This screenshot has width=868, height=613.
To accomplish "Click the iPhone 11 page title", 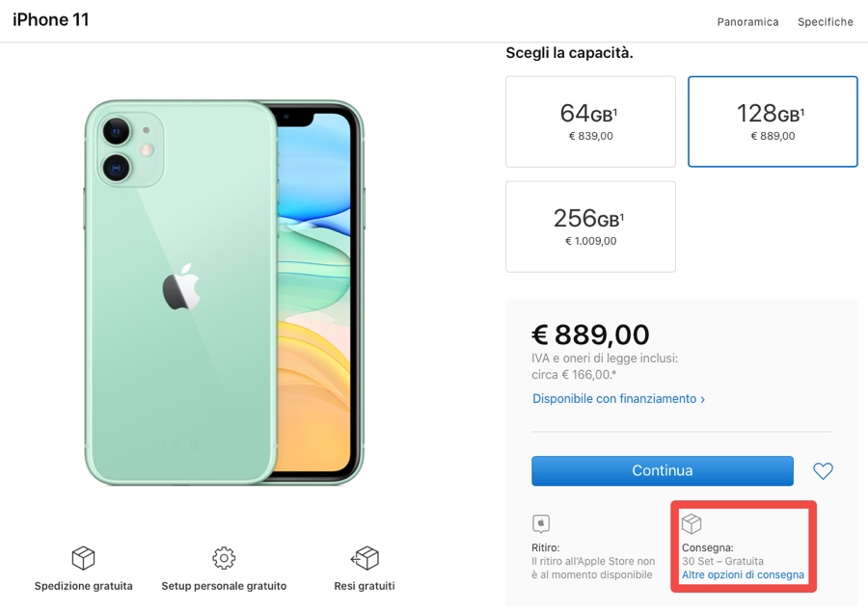I will [x=51, y=20].
